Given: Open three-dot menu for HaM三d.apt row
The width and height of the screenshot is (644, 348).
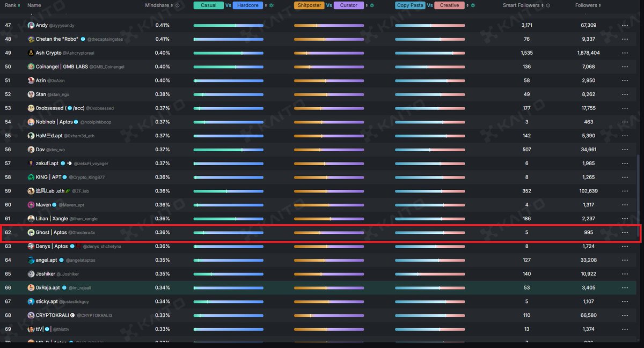Looking at the screenshot, I should coord(625,136).
